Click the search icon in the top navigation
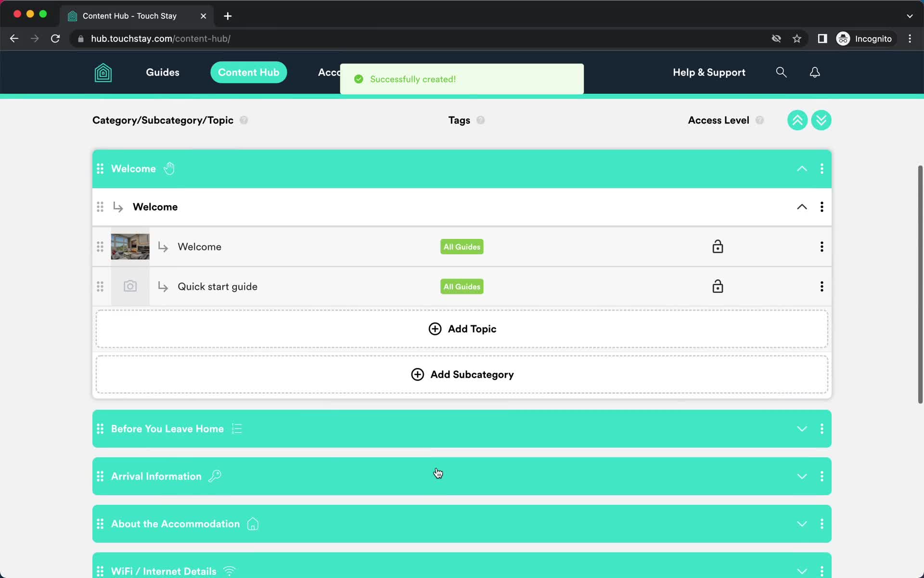This screenshot has height=578, width=924. pyautogui.click(x=781, y=73)
